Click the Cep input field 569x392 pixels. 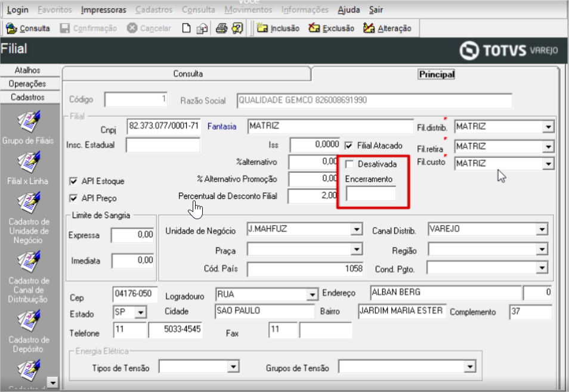coord(135,294)
